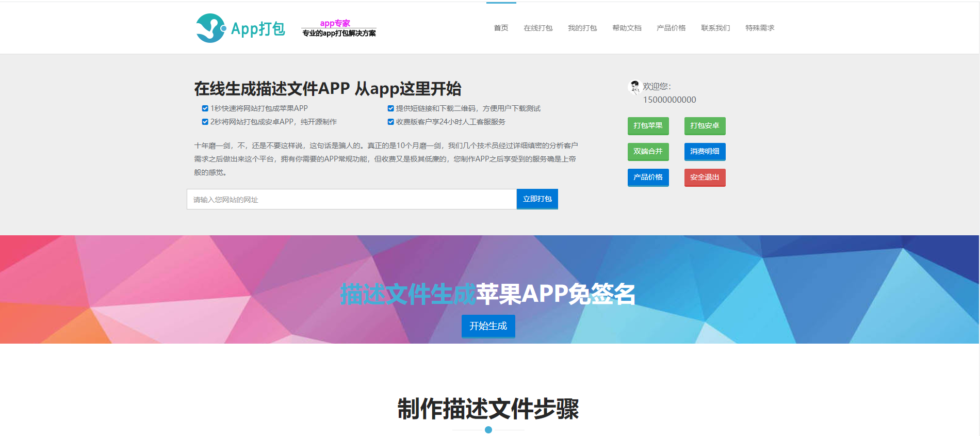Toggle the 1秒快速将网站打包成苹果APP checkbox

(x=205, y=108)
